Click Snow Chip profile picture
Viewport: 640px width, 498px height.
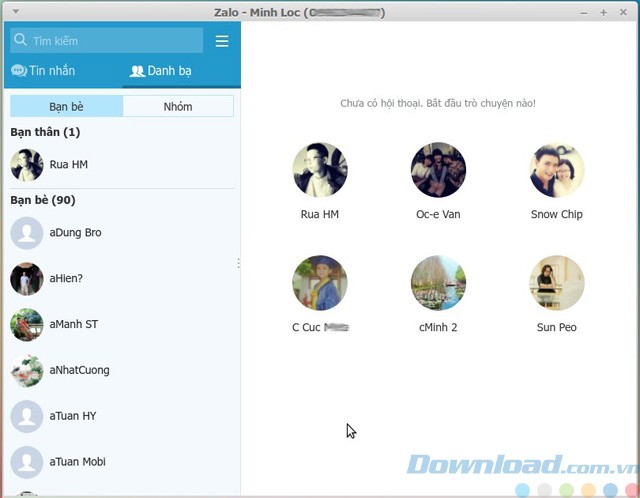coord(556,170)
